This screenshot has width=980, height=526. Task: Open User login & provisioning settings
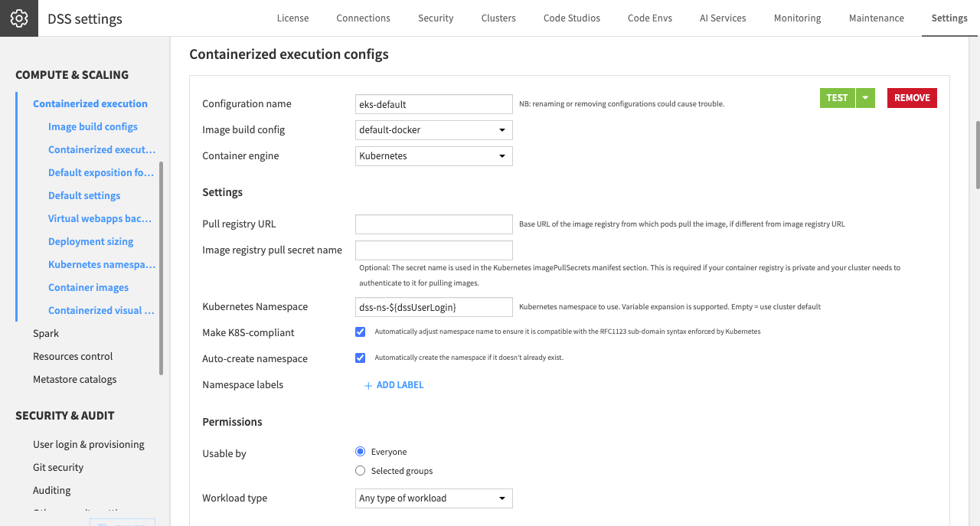[x=89, y=444]
